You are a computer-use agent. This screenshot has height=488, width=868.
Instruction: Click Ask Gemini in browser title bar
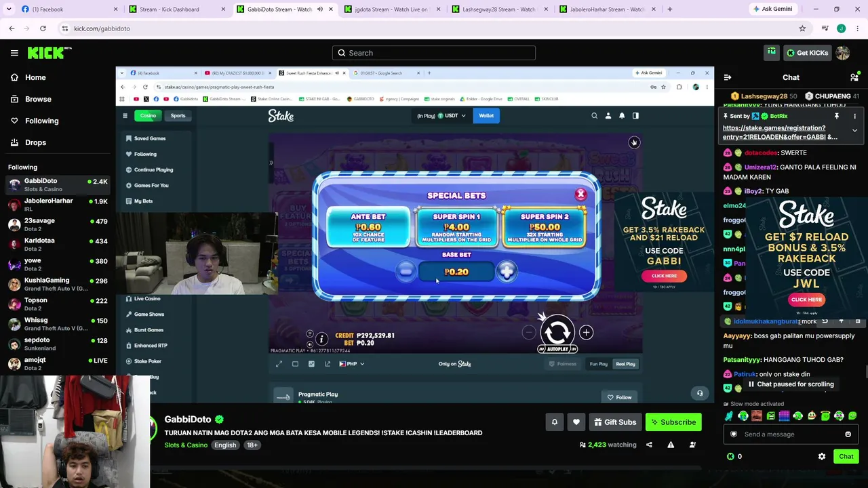pos(772,9)
